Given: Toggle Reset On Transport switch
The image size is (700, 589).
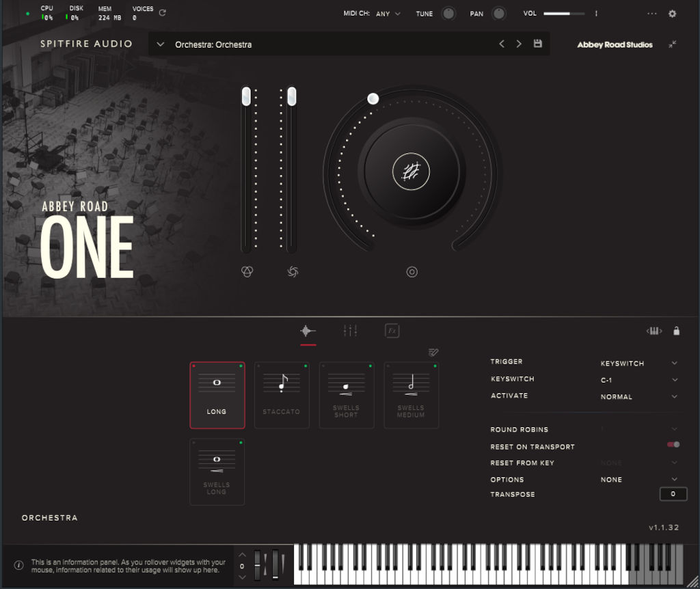Looking at the screenshot, I should point(673,444).
